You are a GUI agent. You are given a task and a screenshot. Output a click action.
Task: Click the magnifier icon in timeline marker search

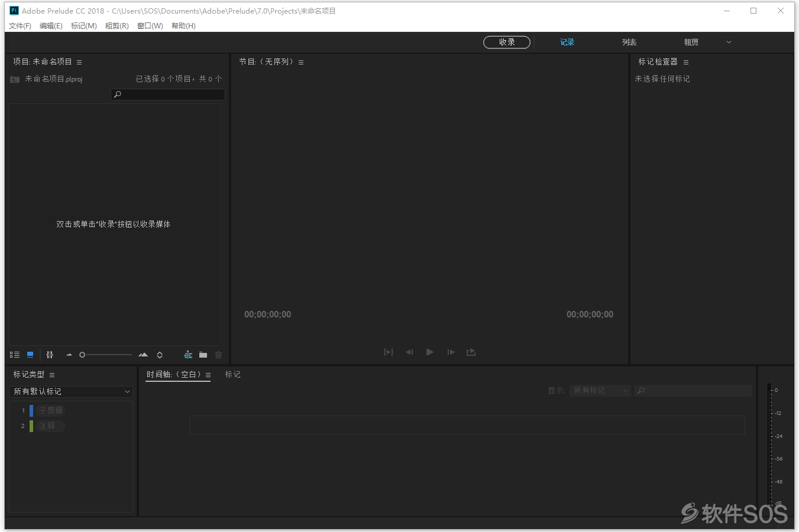[641, 391]
